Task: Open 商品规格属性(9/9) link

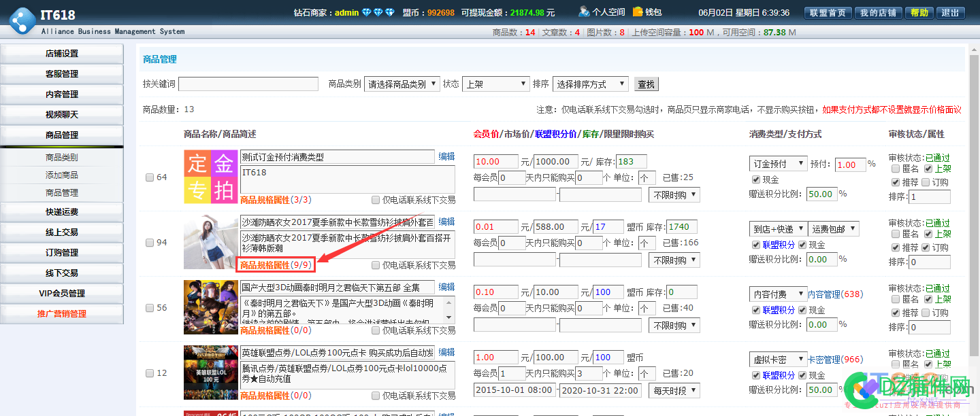Action: [276, 265]
